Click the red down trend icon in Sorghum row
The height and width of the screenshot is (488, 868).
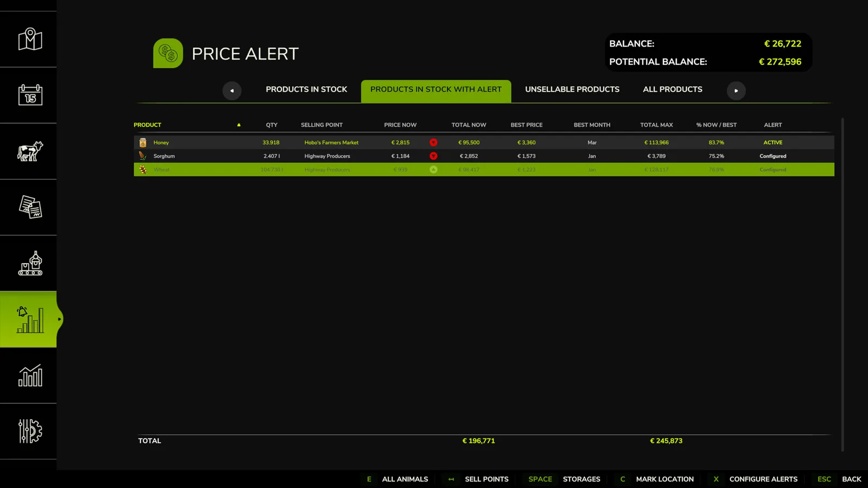[x=433, y=156]
